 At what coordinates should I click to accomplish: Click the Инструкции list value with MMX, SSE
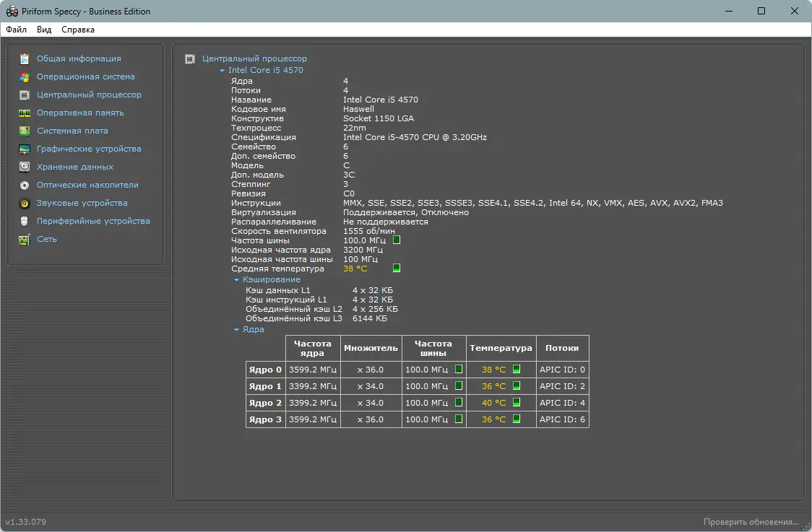pyautogui.click(x=533, y=203)
